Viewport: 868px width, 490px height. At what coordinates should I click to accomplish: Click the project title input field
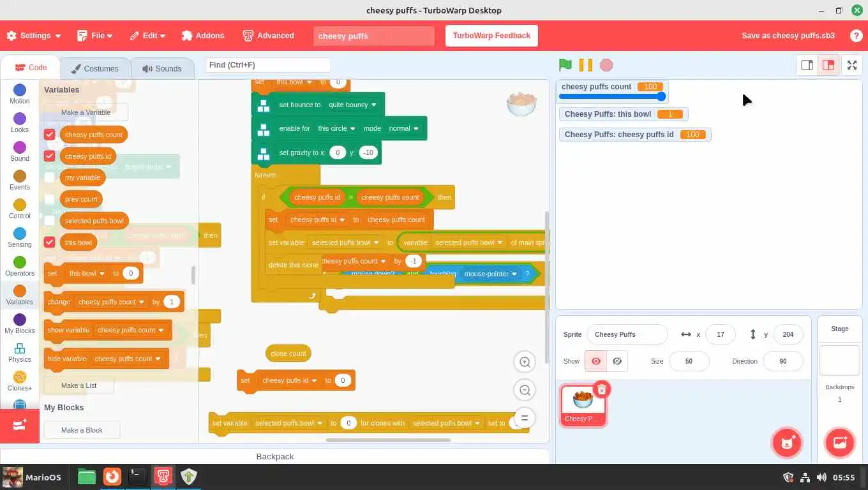(374, 36)
